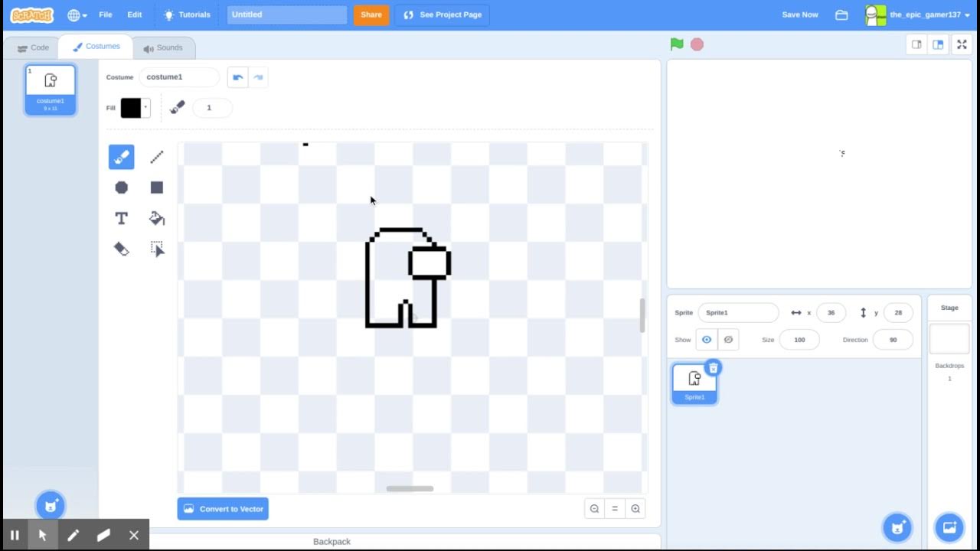Click the Scratch logo
The height and width of the screenshot is (551, 980).
32,15
